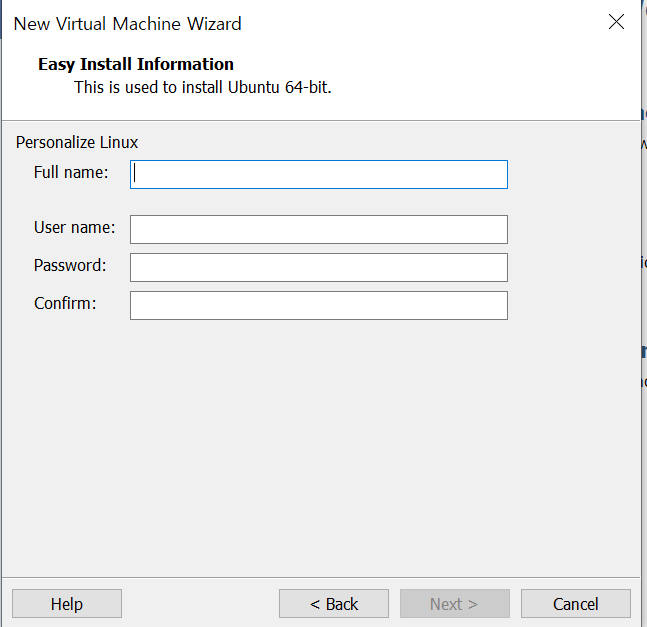Focus the User name text box
Viewport: 647px width, 627px height.
(319, 229)
